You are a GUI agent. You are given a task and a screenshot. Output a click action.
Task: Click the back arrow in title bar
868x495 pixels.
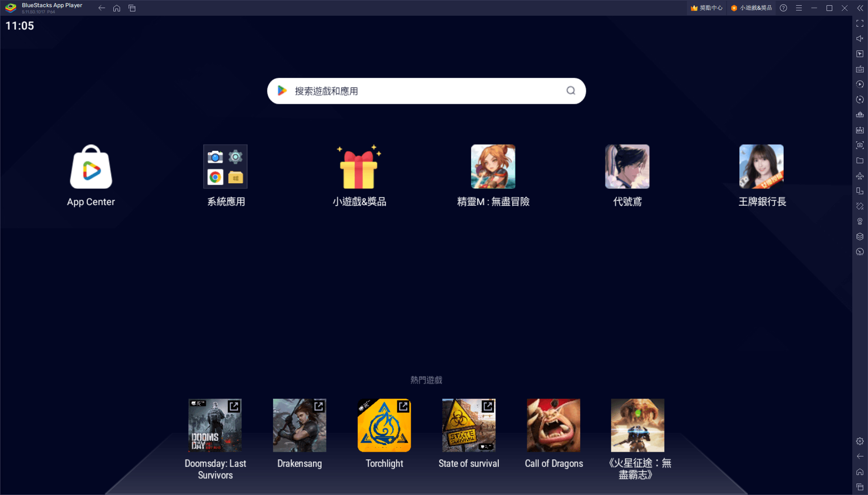(x=101, y=8)
